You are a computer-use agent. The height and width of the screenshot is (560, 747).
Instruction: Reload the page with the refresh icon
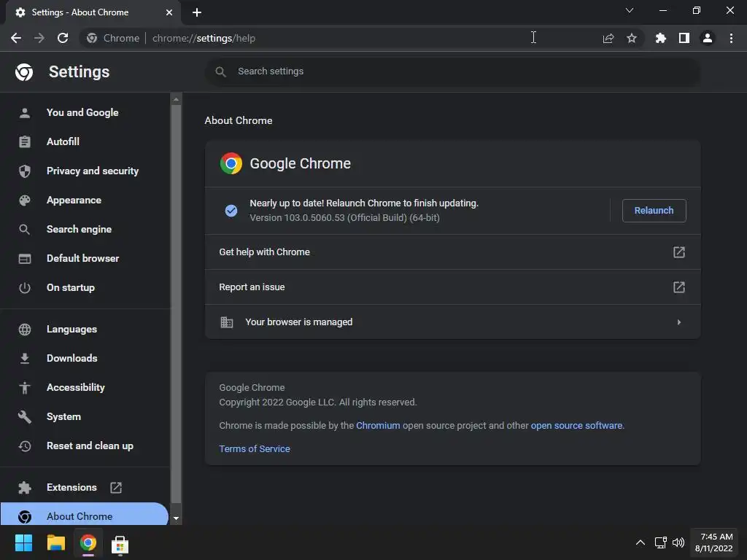point(63,38)
